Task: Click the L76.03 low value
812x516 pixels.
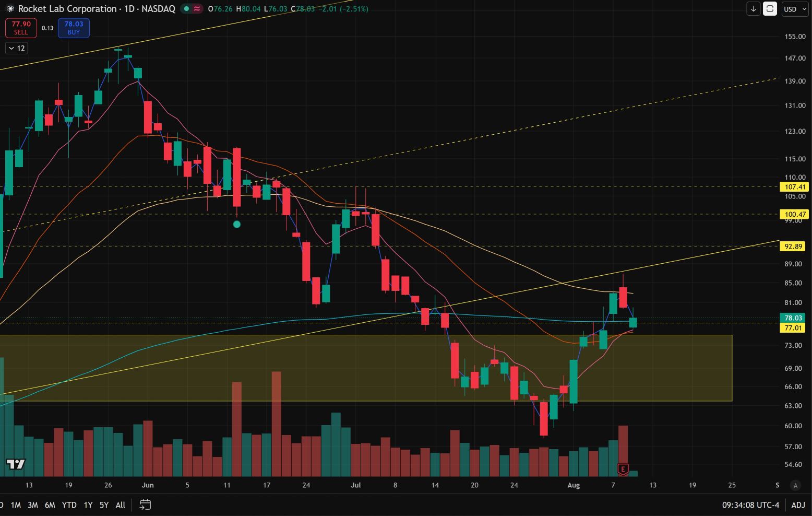Action: pyautogui.click(x=276, y=9)
